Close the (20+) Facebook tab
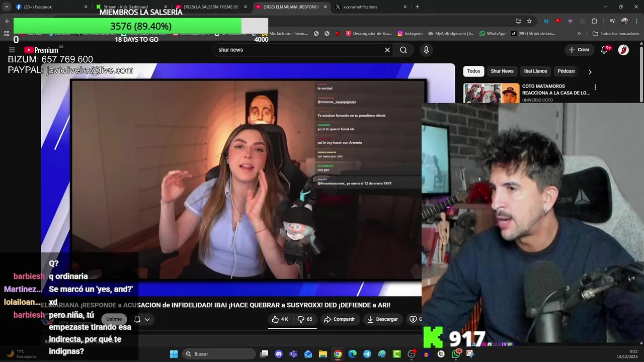644x362 pixels. point(86,7)
